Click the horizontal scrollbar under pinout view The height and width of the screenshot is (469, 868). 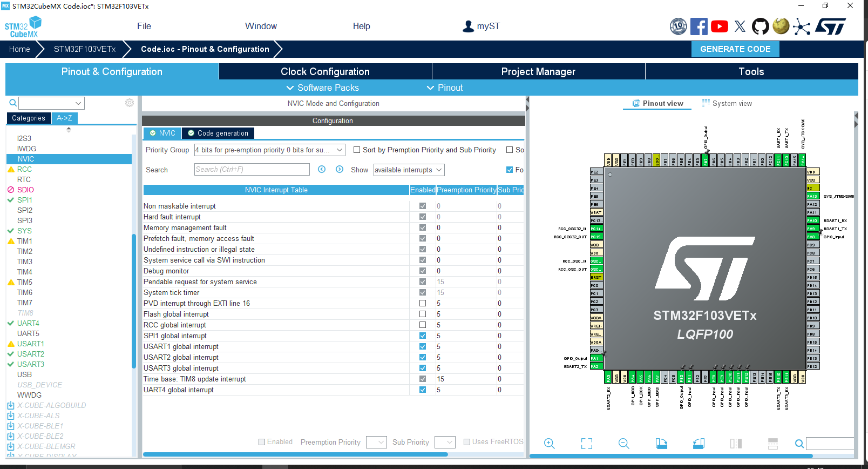click(671, 456)
